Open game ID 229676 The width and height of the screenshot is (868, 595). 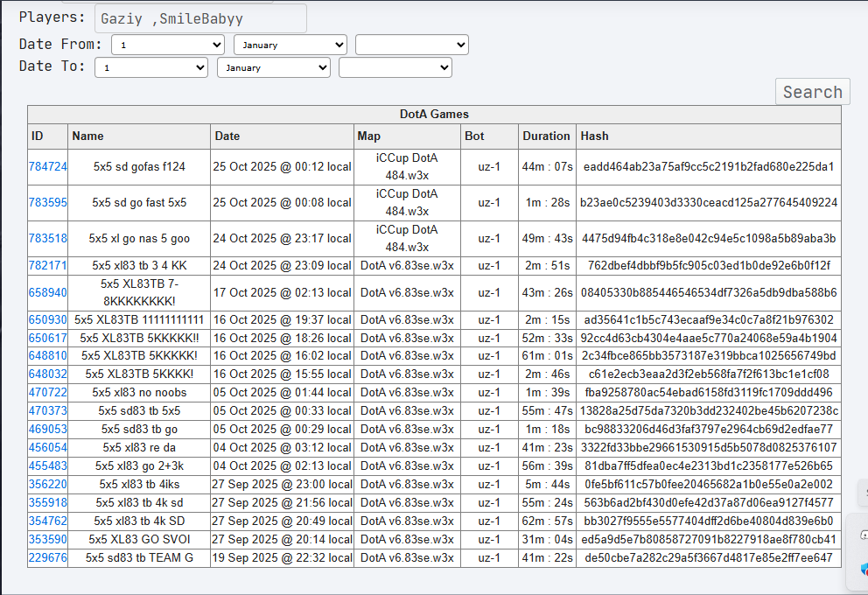pos(47,558)
